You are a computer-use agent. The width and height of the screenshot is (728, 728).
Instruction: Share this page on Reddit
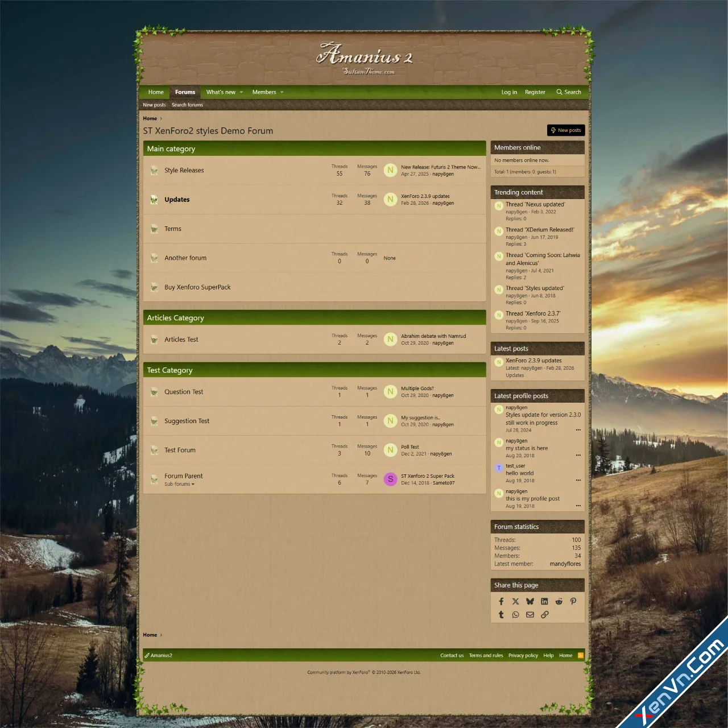(559, 601)
